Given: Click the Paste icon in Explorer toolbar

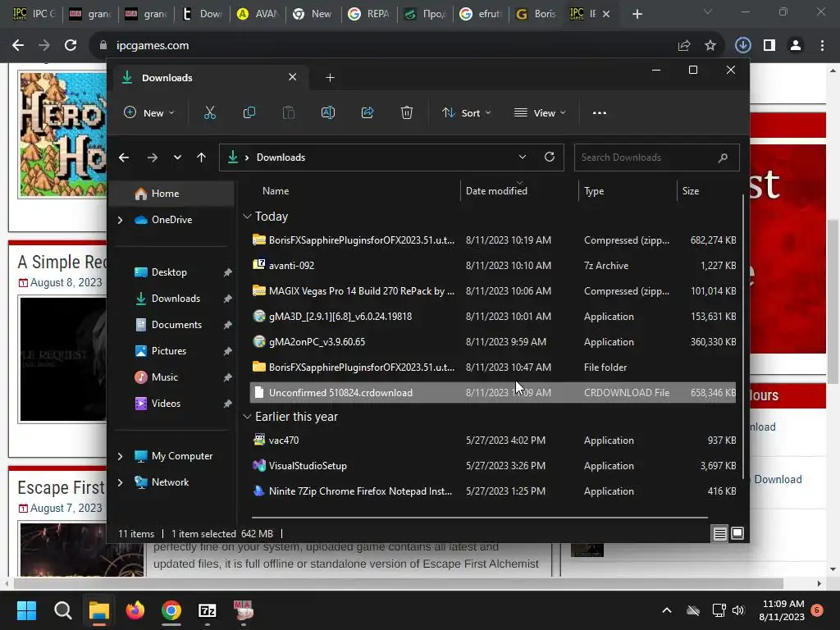Looking at the screenshot, I should tap(289, 113).
